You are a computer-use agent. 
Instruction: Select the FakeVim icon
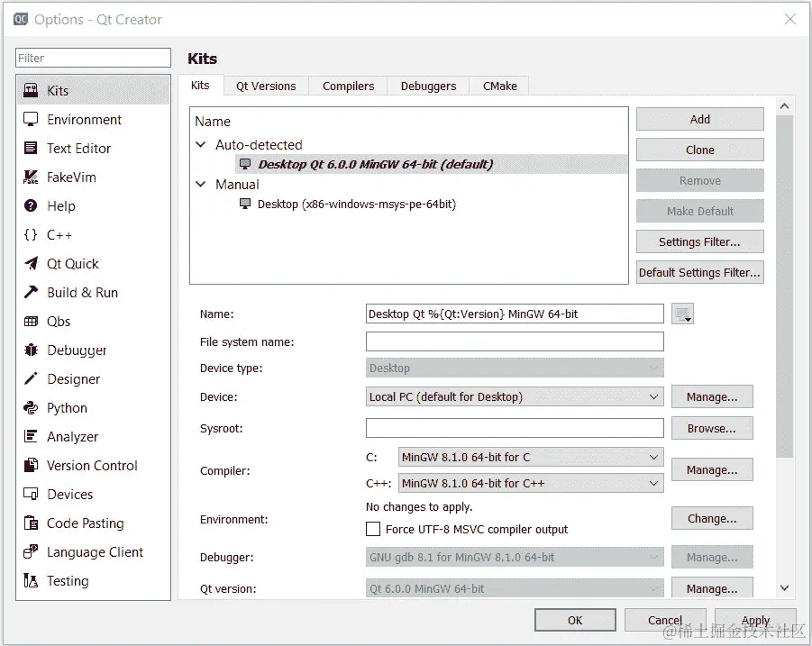(31, 177)
